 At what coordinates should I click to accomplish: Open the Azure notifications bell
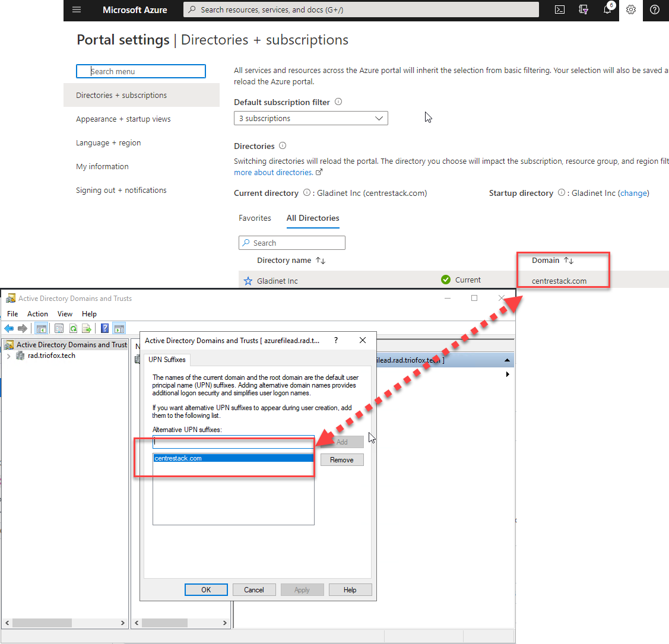click(607, 9)
